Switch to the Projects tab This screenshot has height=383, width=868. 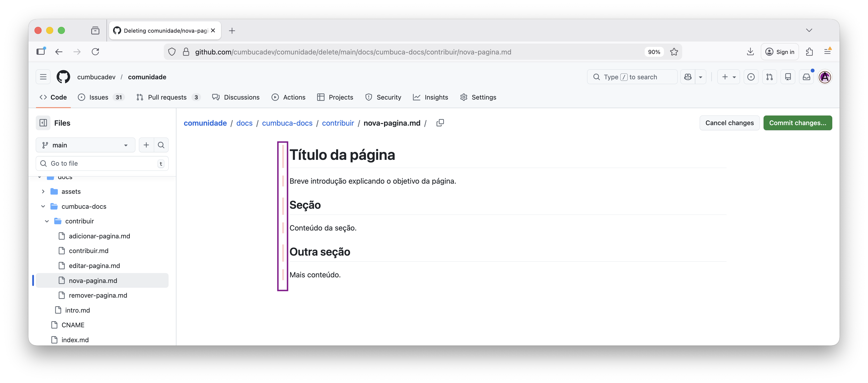point(335,97)
